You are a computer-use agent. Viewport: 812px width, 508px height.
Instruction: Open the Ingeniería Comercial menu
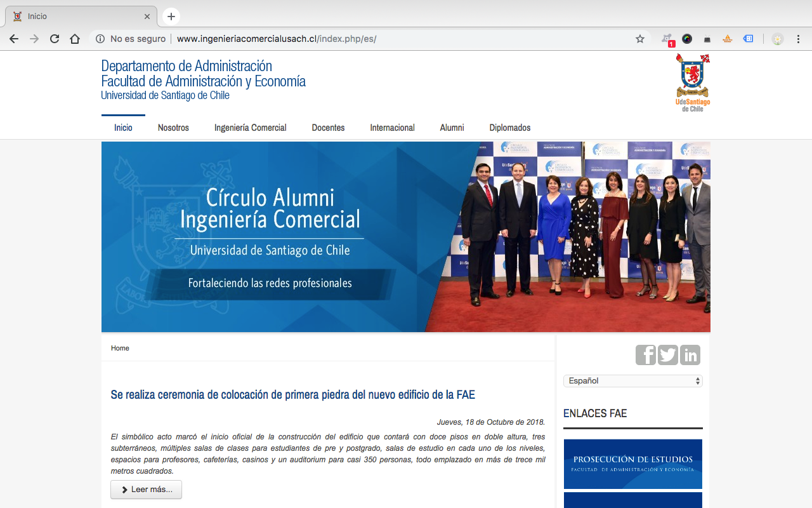point(251,128)
